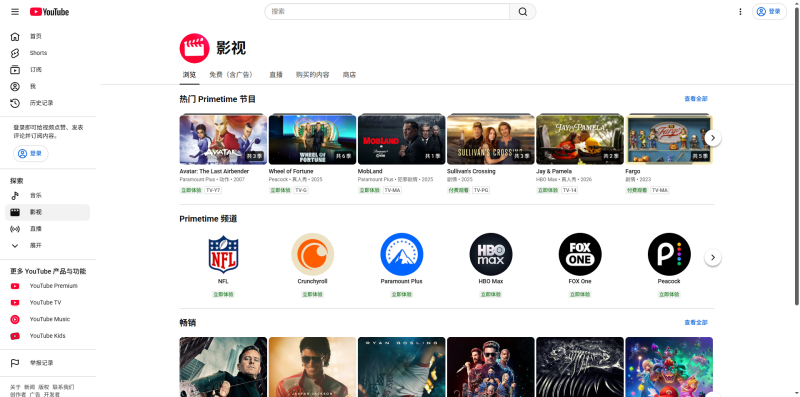Open the 联系我们 footer link
The height and width of the screenshot is (397, 800).
point(63,387)
